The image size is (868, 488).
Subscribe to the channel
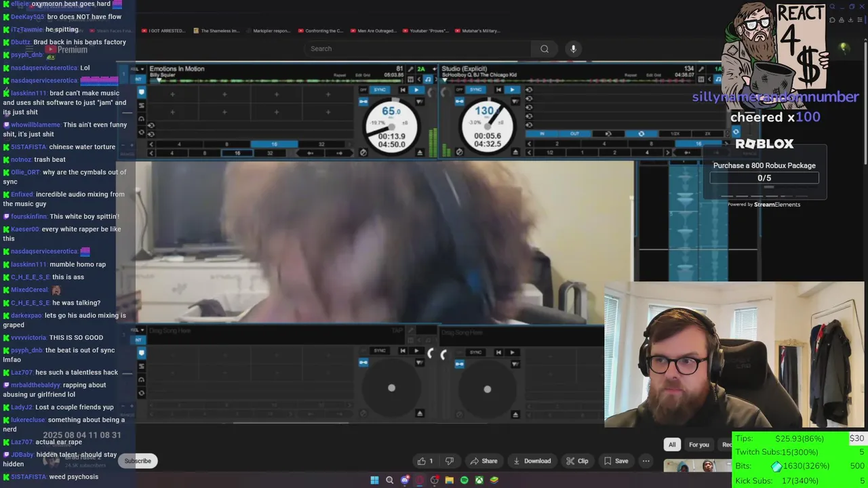(x=138, y=461)
